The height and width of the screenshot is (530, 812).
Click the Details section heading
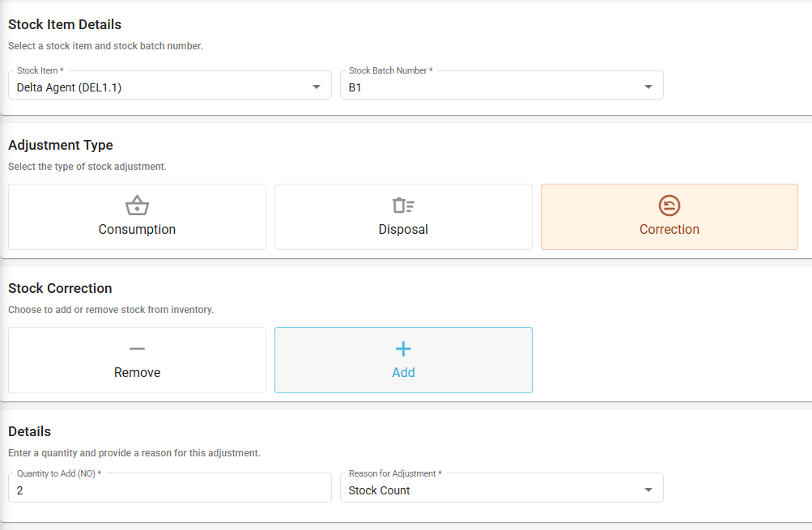pos(29,431)
